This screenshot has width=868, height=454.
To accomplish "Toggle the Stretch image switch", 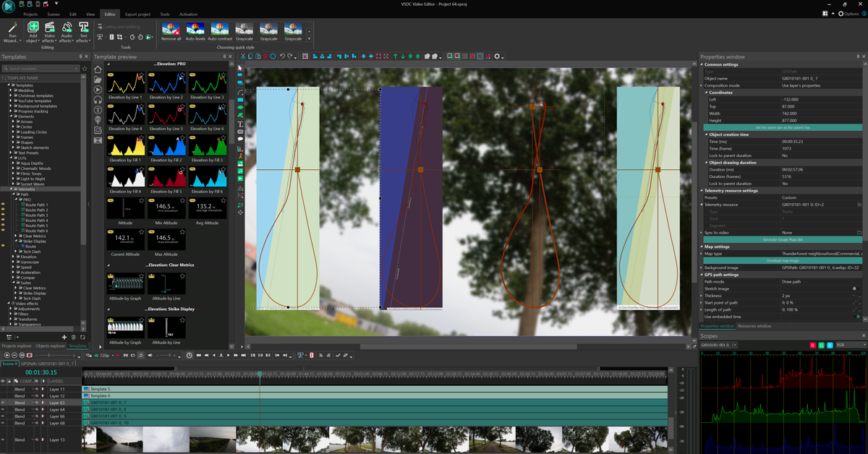I will point(854,288).
